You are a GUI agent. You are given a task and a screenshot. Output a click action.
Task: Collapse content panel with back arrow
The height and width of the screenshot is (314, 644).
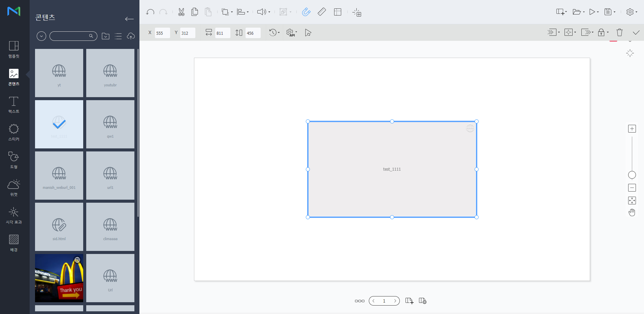click(129, 19)
